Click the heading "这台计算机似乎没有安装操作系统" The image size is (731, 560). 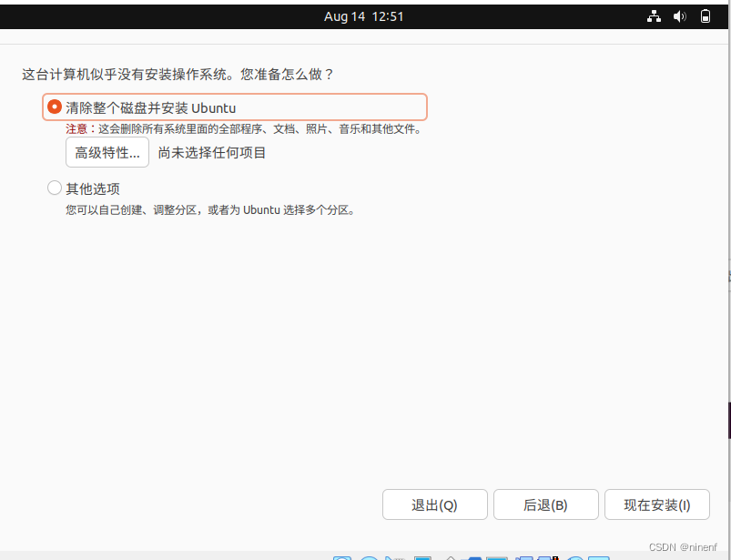pyautogui.click(x=126, y=74)
